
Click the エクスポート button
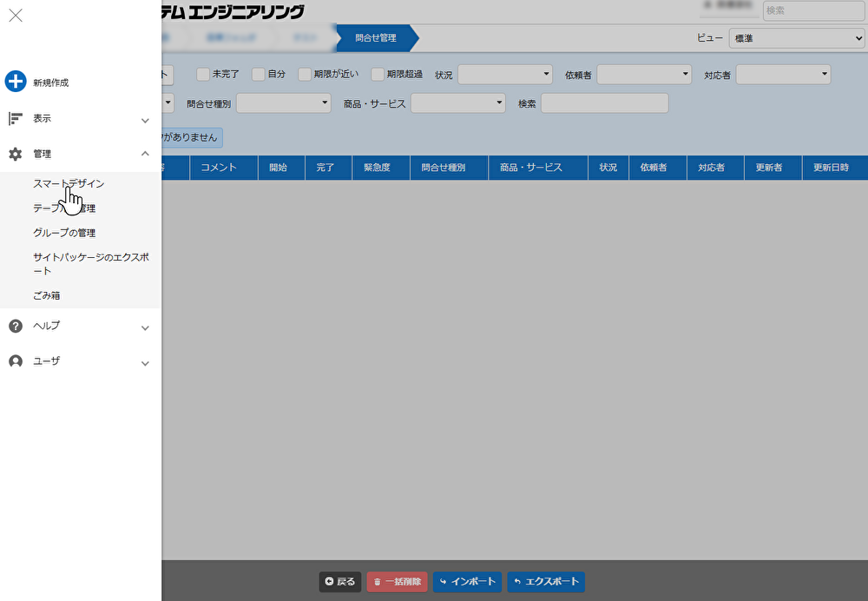(x=546, y=582)
